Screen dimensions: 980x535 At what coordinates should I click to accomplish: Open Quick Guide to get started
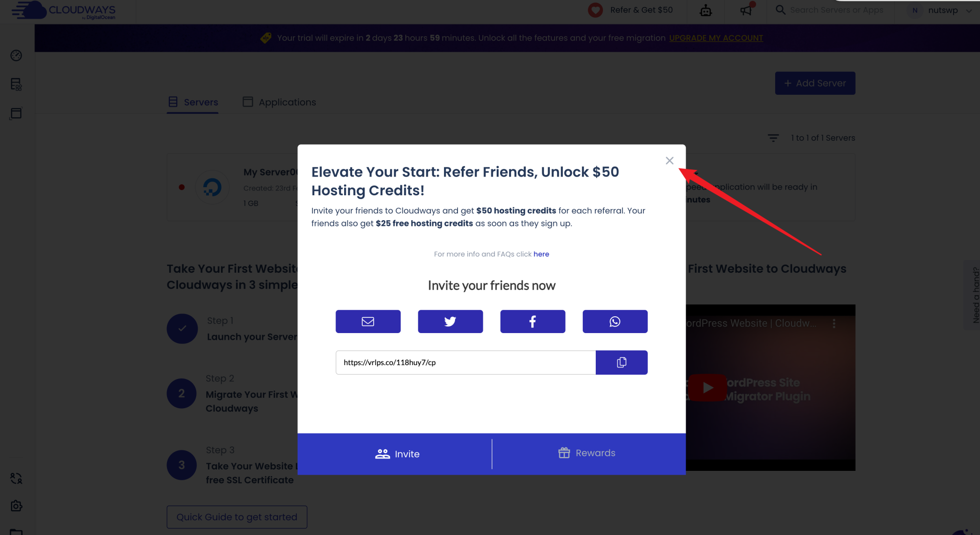(237, 517)
